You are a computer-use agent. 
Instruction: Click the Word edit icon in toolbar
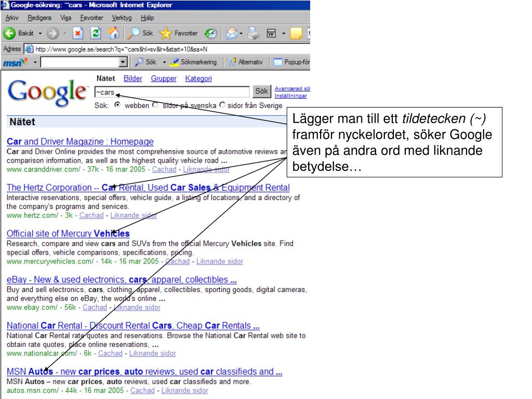tap(271, 33)
